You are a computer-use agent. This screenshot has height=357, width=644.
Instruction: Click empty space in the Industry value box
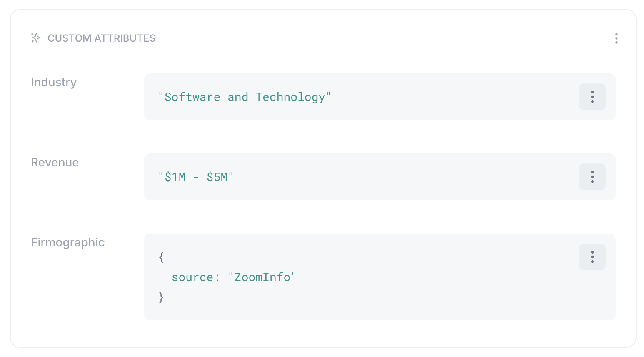coord(454,97)
